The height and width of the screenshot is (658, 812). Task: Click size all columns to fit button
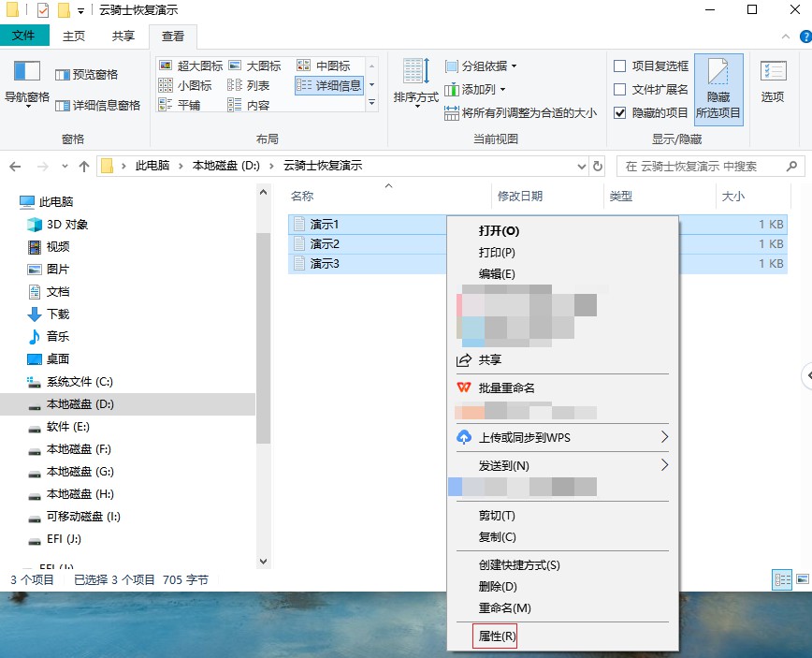point(521,112)
